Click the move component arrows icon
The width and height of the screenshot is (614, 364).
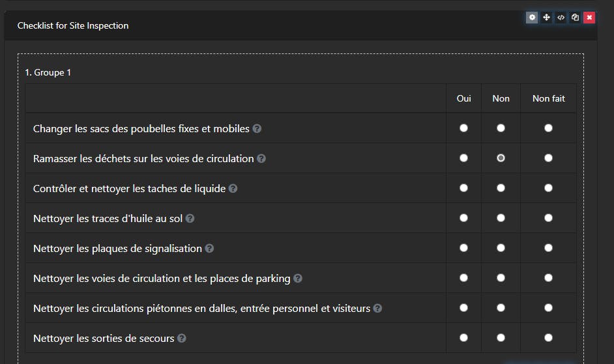point(546,18)
